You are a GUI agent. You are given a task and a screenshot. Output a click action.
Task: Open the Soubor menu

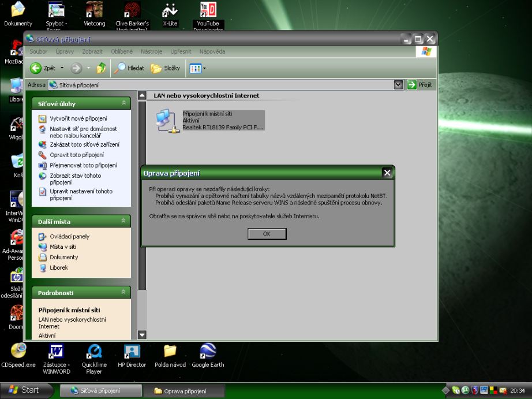click(x=38, y=51)
